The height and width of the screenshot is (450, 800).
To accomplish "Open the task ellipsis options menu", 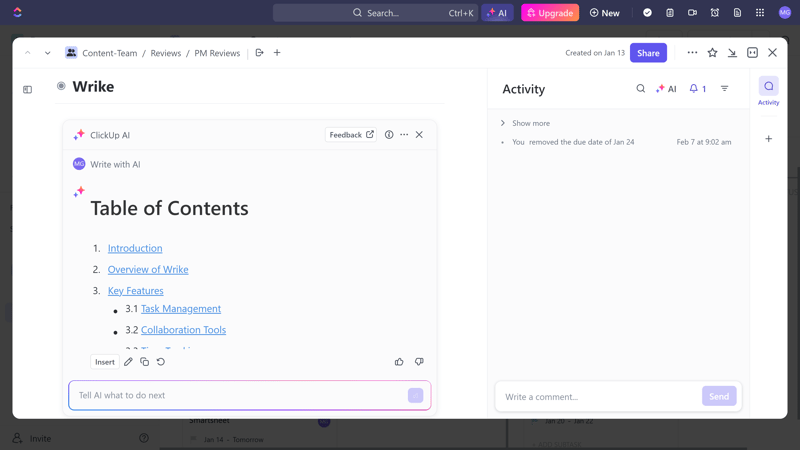I will pos(692,53).
